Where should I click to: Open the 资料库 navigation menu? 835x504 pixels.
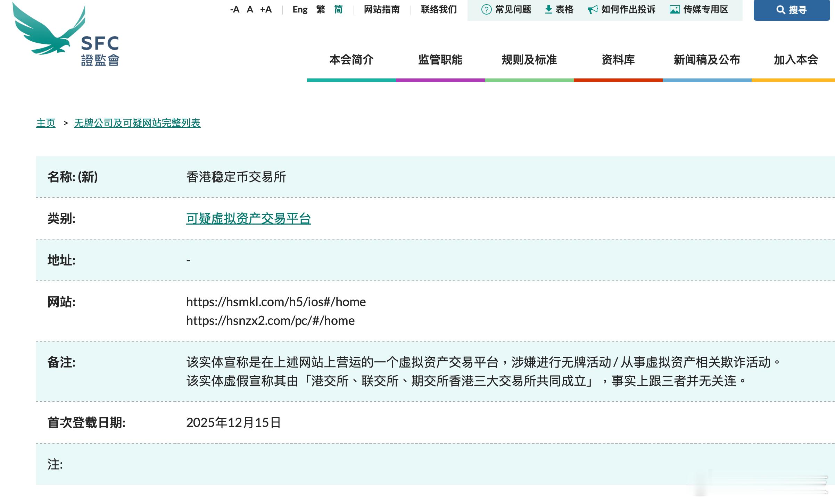(x=618, y=60)
